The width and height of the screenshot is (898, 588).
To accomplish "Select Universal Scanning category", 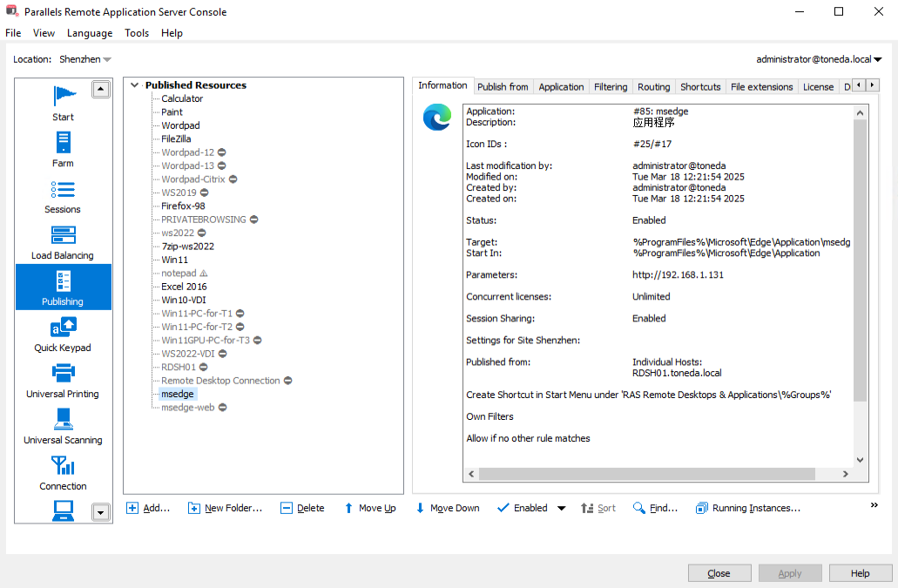I will click(63, 426).
